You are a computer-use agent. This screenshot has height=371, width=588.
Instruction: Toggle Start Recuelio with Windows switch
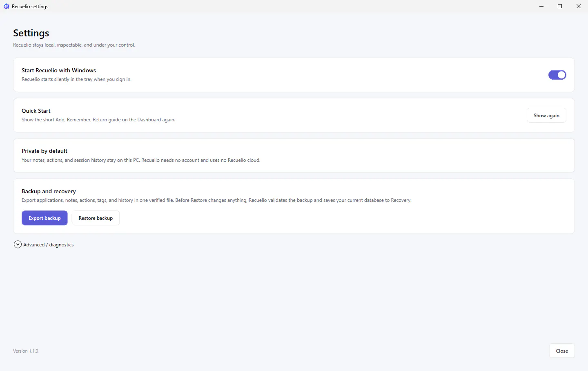pyautogui.click(x=557, y=75)
